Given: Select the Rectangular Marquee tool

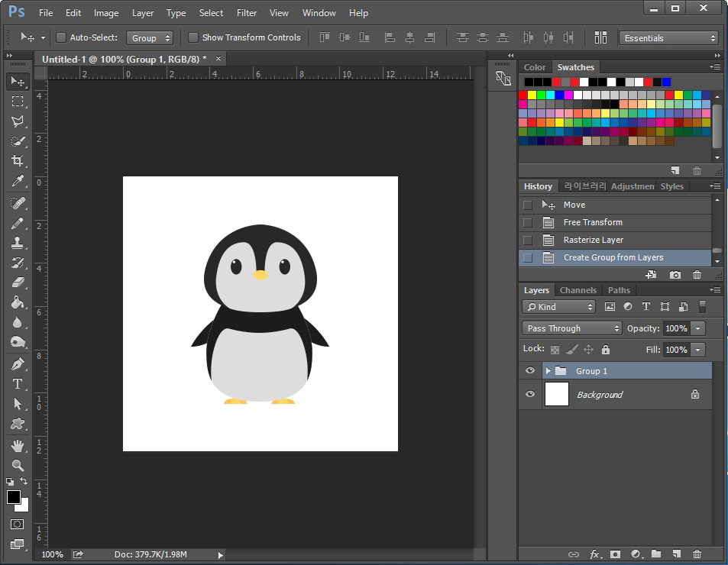Looking at the screenshot, I should pyautogui.click(x=18, y=101).
